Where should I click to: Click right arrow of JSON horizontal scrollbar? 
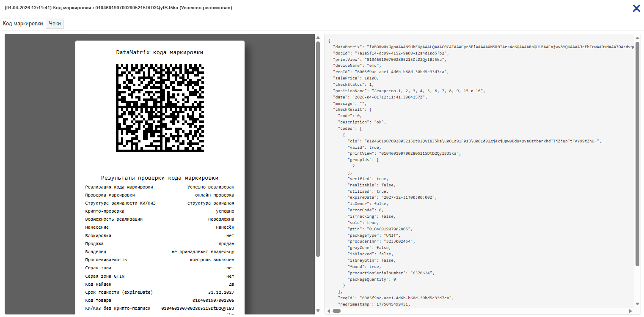(631, 311)
